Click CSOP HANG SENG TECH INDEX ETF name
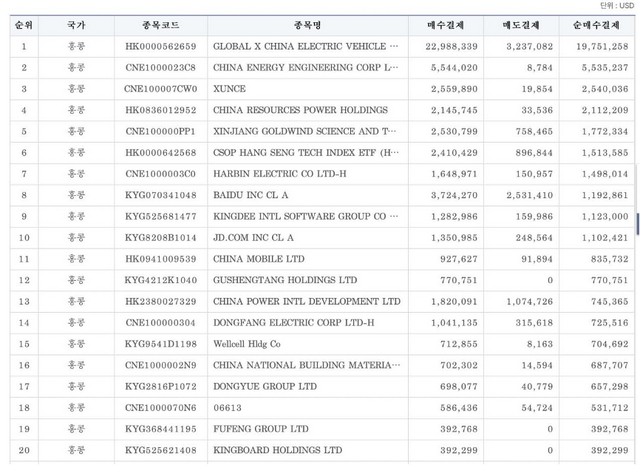 pyautogui.click(x=306, y=153)
